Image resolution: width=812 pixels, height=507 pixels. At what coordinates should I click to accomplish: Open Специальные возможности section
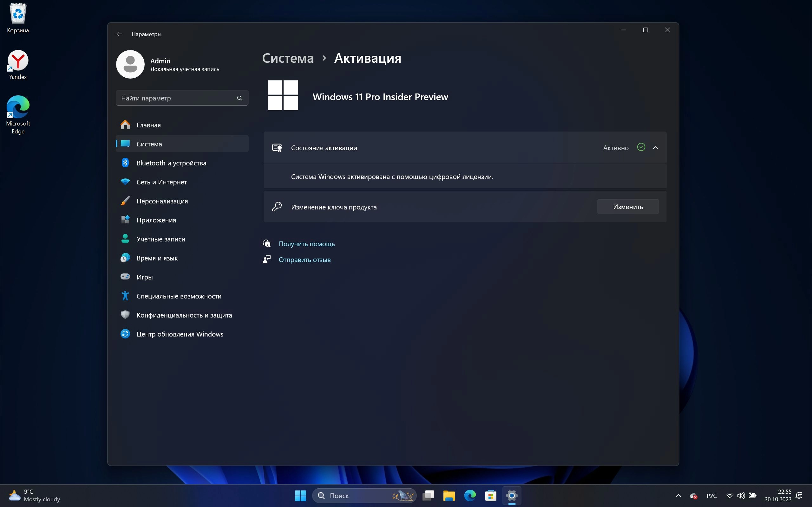tap(179, 296)
